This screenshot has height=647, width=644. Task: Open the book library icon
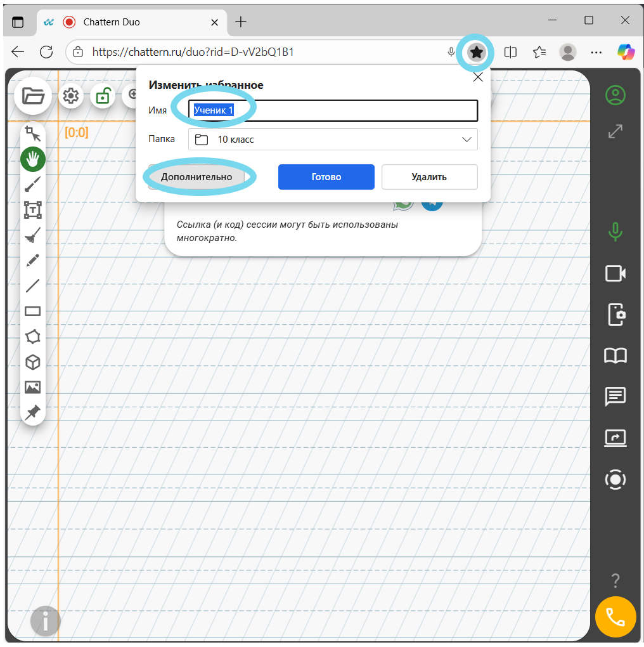(x=615, y=356)
